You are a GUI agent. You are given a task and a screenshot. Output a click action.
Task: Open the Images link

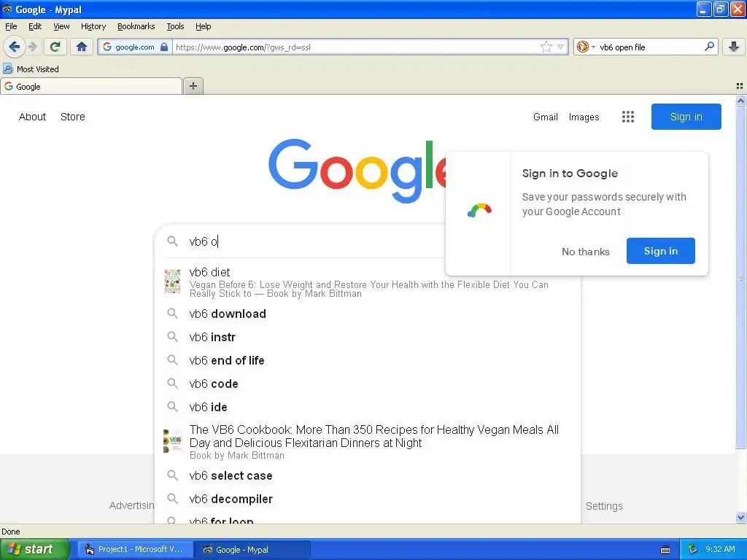click(584, 117)
